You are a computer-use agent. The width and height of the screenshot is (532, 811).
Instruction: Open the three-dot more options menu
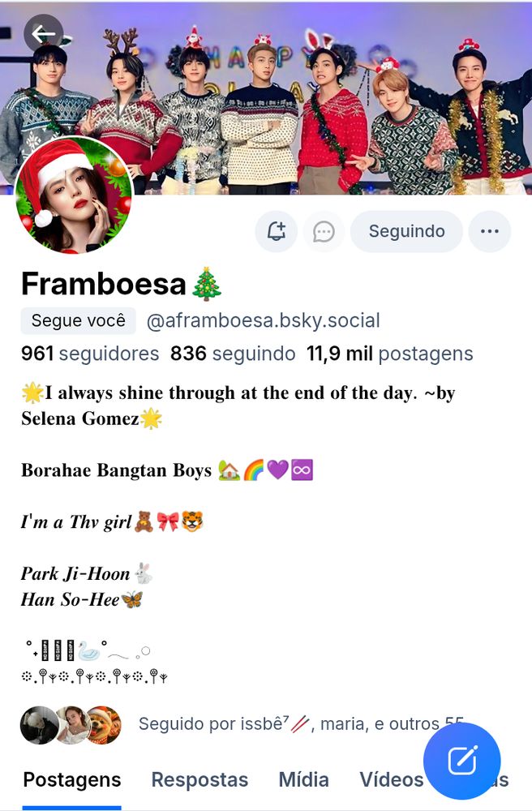click(490, 231)
